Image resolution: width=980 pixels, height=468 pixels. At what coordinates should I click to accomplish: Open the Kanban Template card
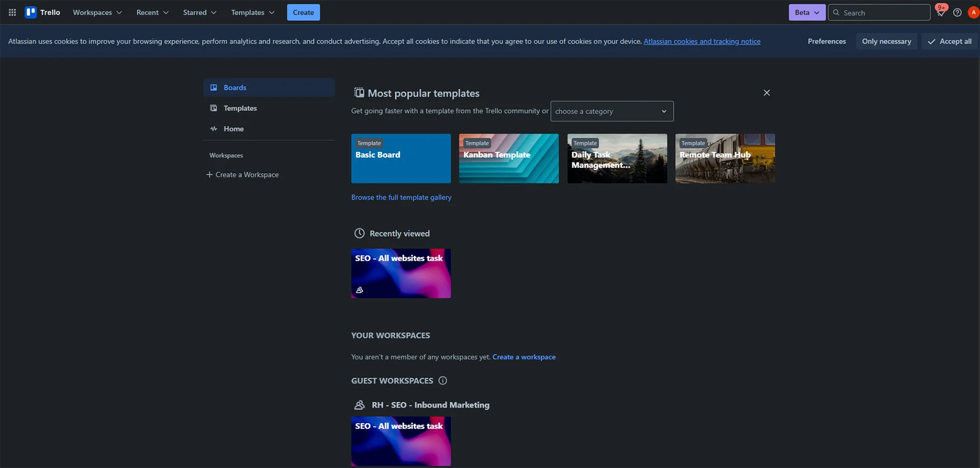[x=509, y=159]
